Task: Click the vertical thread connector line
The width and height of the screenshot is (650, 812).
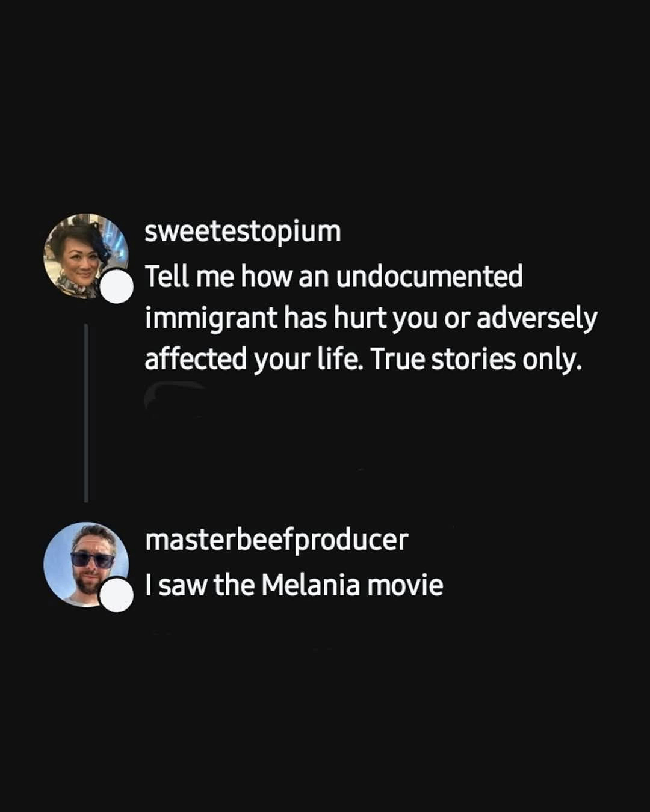Action: pos(86,413)
